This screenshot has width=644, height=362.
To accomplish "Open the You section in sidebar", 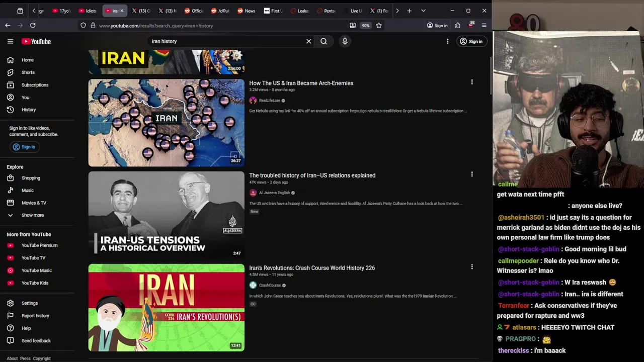I will 25,98.
